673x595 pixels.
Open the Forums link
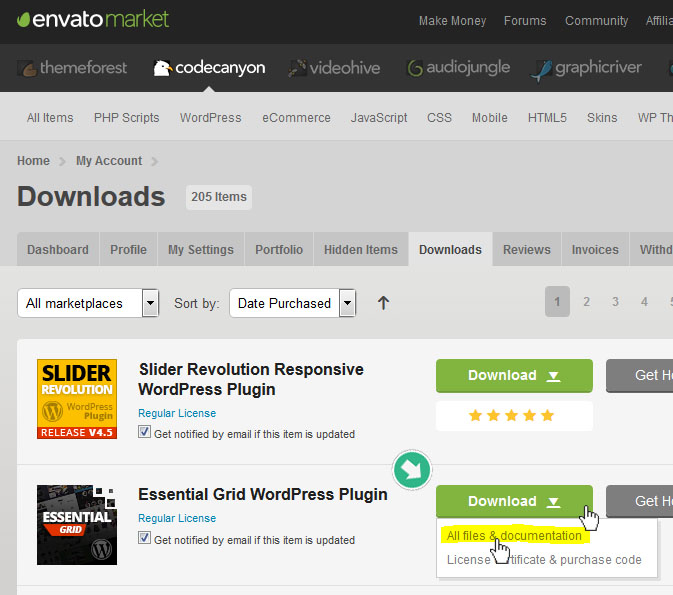525,21
